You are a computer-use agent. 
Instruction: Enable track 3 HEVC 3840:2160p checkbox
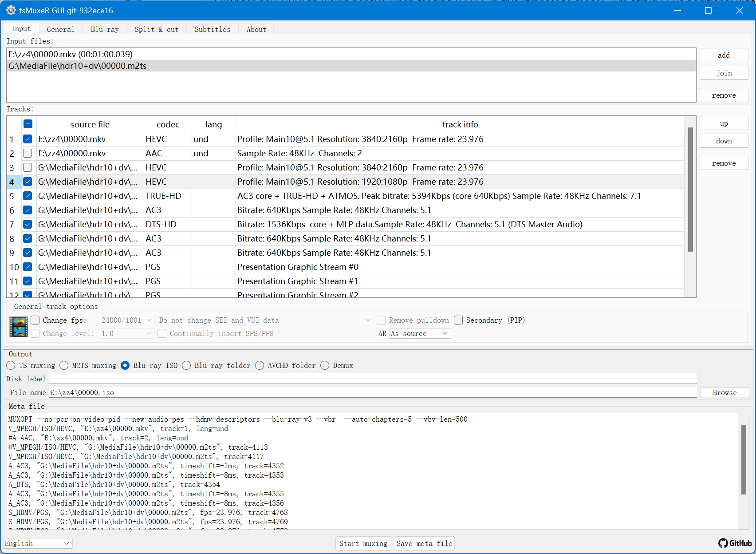pyautogui.click(x=28, y=167)
